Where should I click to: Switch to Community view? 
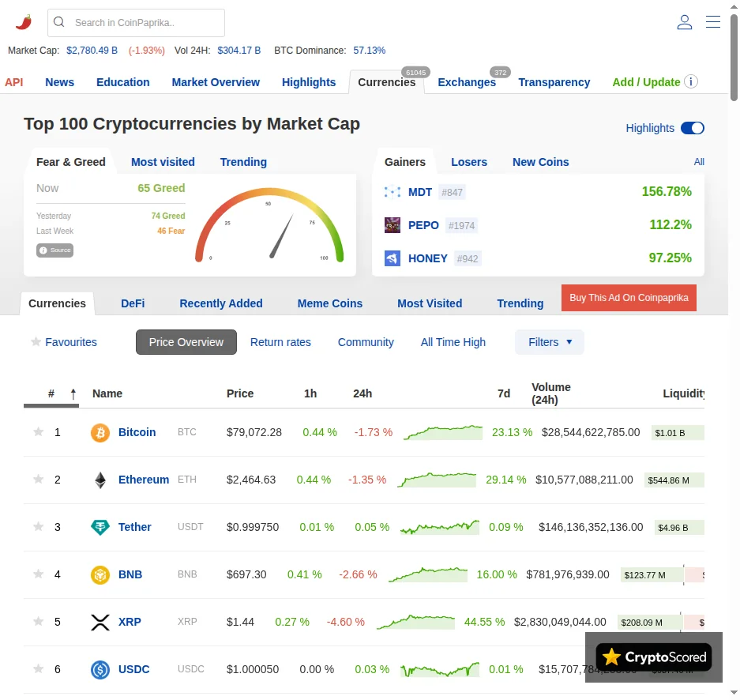tap(366, 342)
